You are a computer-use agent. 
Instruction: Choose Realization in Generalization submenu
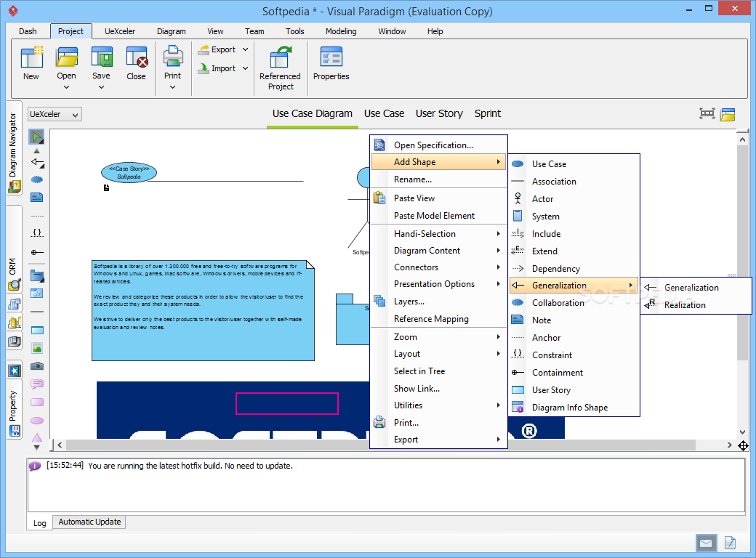pos(696,305)
